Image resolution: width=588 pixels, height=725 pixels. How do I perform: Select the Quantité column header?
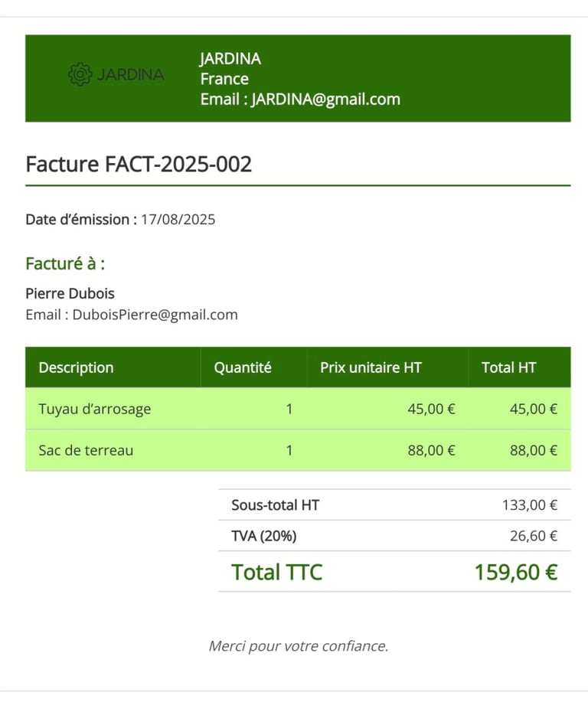(x=242, y=367)
